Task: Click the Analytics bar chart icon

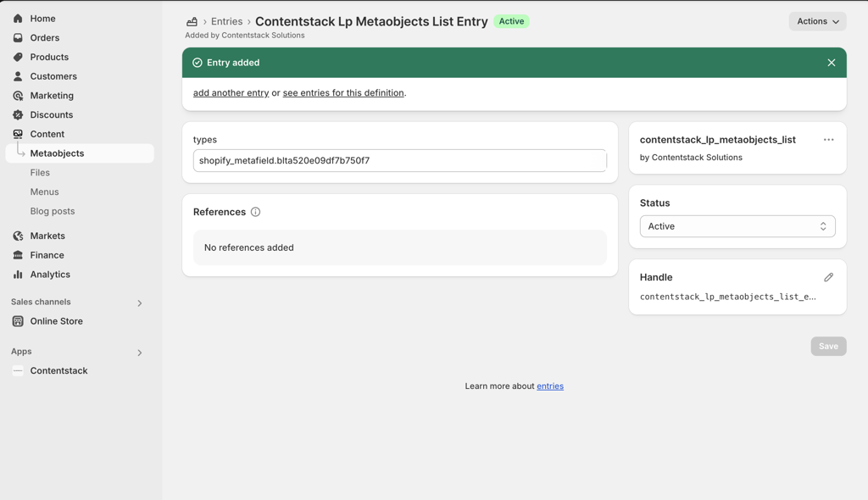Action: tap(18, 275)
